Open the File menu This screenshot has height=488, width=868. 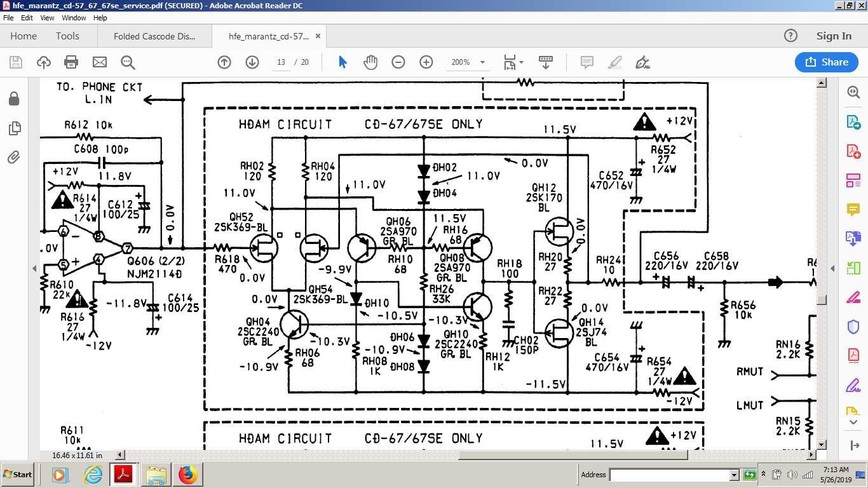point(8,18)
